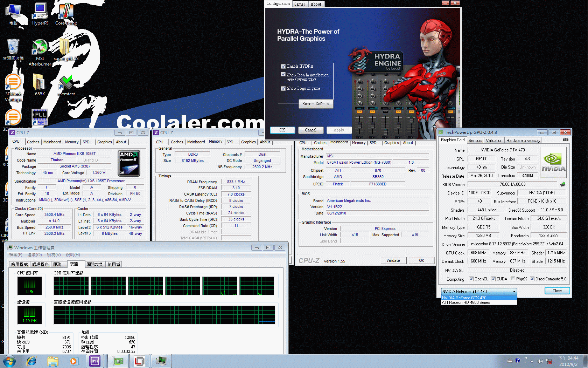Disable the Enable HYDRA checkbox
588x368 pixels.
[283, 66]
